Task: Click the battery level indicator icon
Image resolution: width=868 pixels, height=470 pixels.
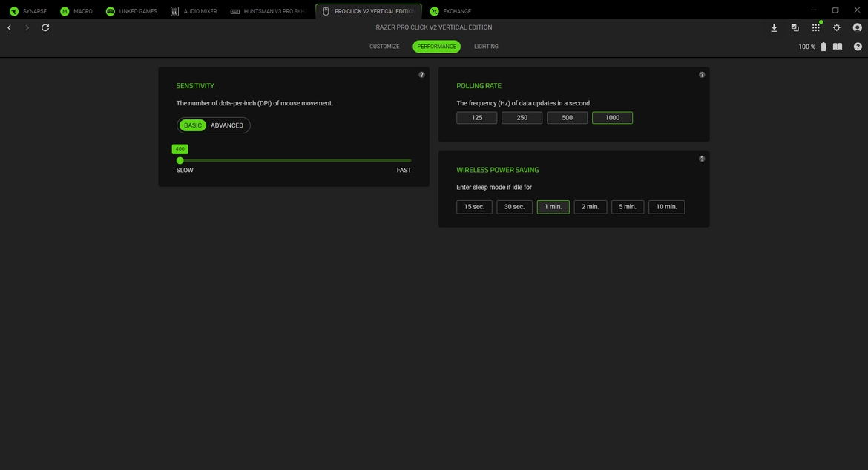Action: pos(823,47)
